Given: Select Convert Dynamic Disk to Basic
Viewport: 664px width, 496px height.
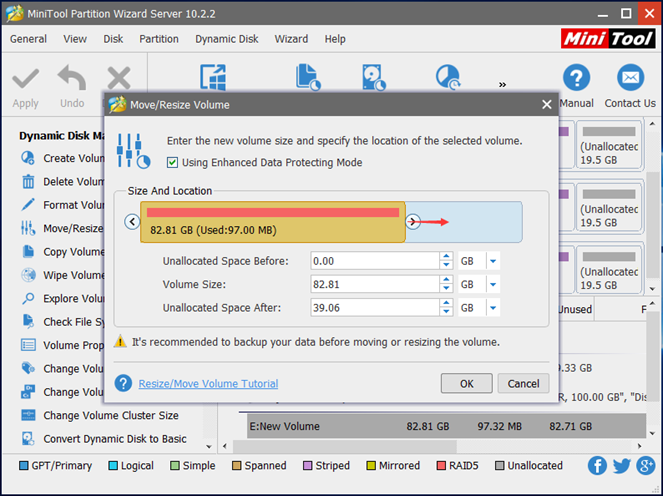Looking at the screenshot, I should [x=104, y=438].
